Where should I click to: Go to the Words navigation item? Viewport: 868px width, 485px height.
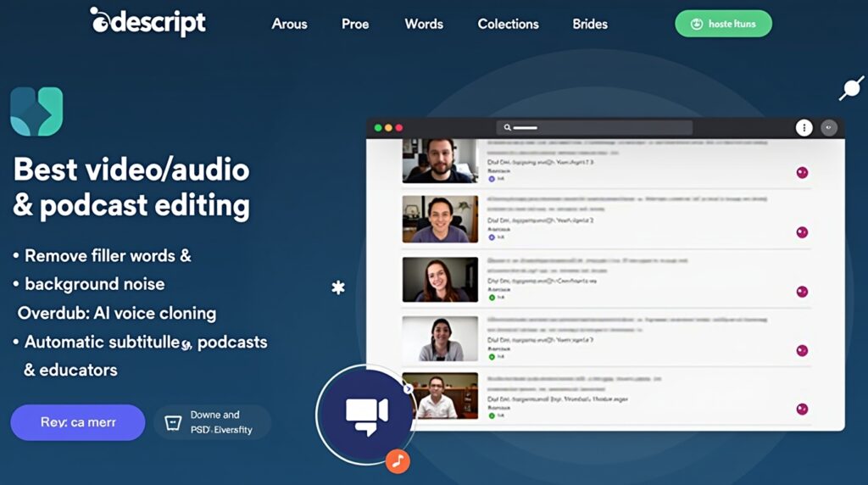424,24
